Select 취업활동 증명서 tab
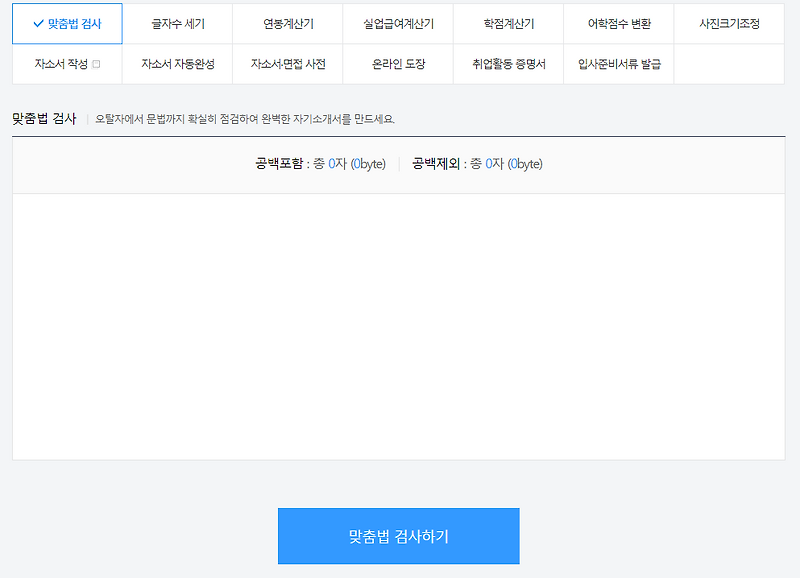 pyautogui.click(x=509, y=64)
